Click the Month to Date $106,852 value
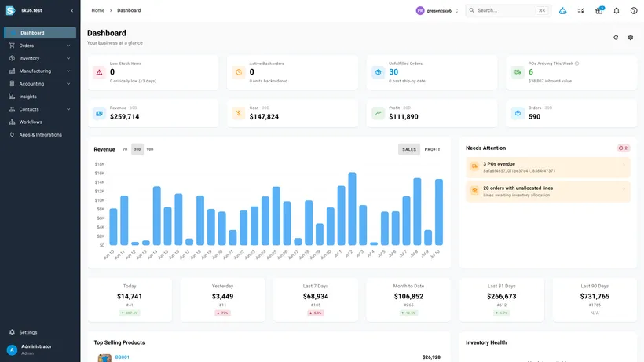The width and height of the screenshot is (644, 362). tap(408, 296)
